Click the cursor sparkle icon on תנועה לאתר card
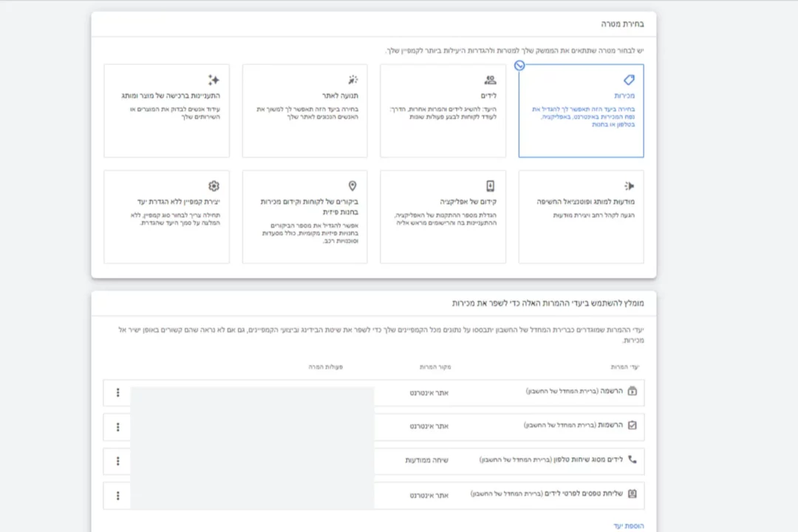Image resolution: width=798 pixels, height=532 pixels. tap(352, 80)
